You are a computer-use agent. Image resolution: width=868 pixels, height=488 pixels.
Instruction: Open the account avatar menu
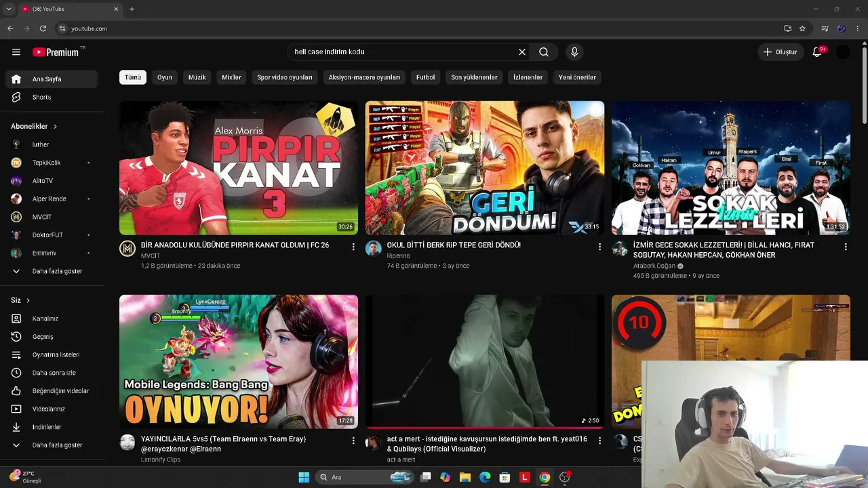point(843,52)
